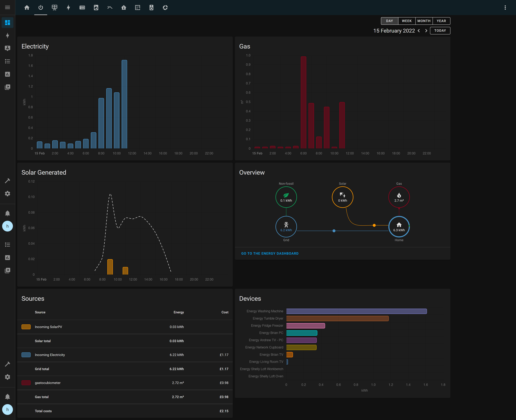The height and width of the screenshot is (420, 516).
Task: Click the Incoming SolarPV orange color swatch
Action: [x=26, y=327]
